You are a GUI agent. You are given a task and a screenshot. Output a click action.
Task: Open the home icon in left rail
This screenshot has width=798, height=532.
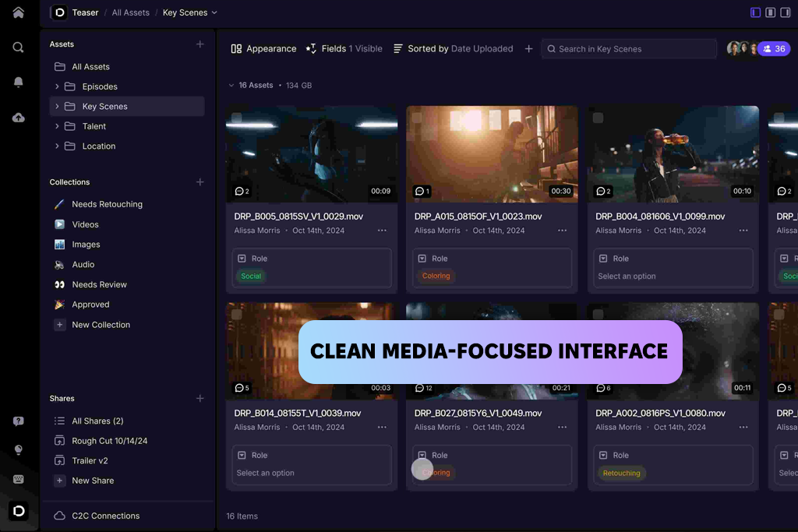(x=19, y=12)
